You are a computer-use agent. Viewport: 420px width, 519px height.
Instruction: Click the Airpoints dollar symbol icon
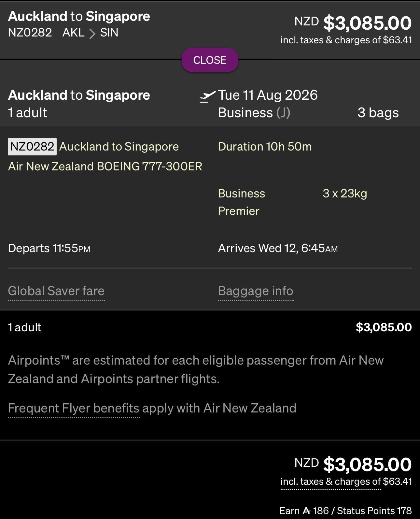(307, 511)
